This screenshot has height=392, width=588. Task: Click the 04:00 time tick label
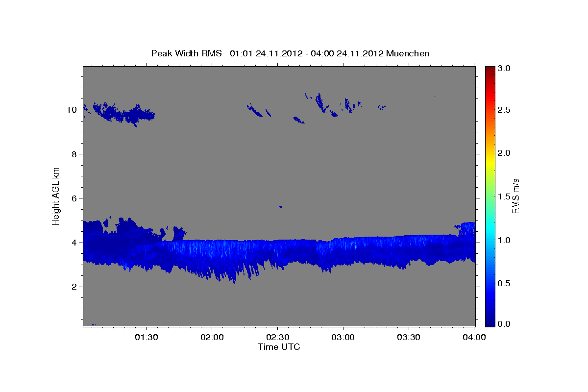pyautogui.click(x=473, y=337)
